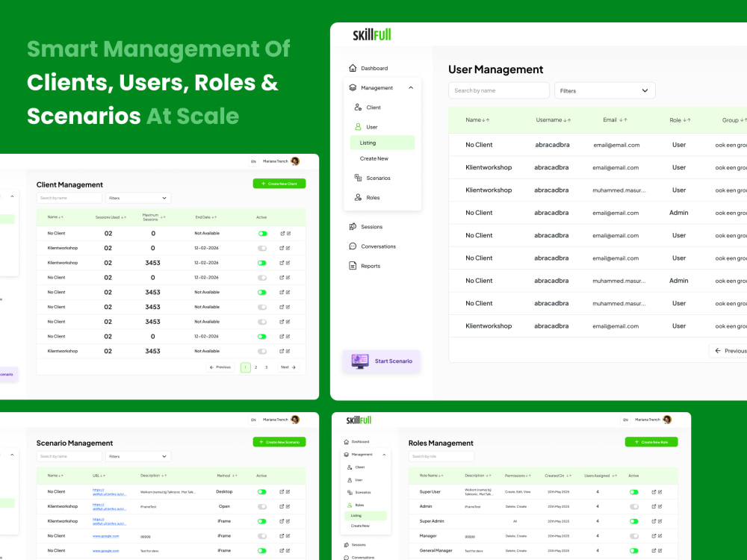Select Listing under User in User Management sidebar

coord(382,143)
